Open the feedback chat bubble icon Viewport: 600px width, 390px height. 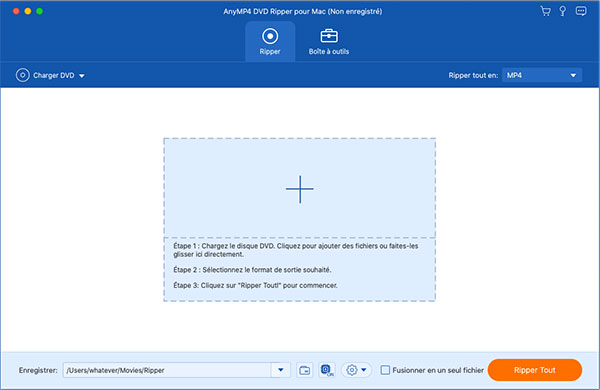click(581, 11)
